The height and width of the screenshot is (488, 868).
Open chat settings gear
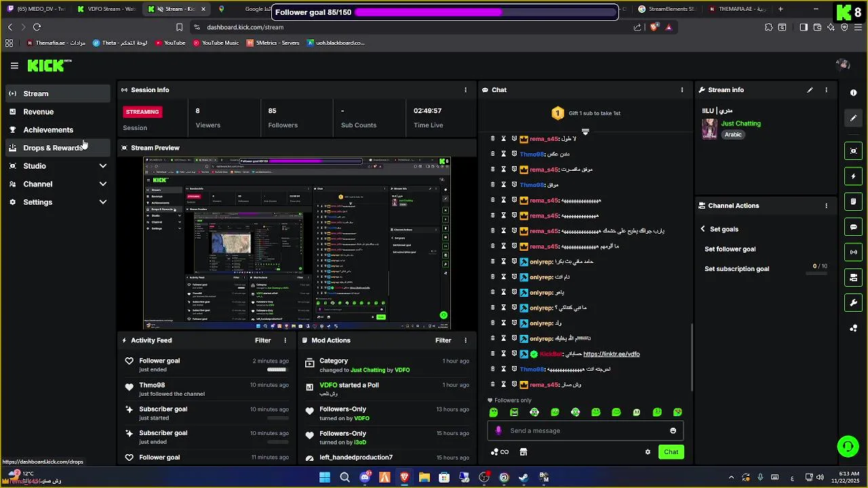pyautogui.click(x=648, y=452)
